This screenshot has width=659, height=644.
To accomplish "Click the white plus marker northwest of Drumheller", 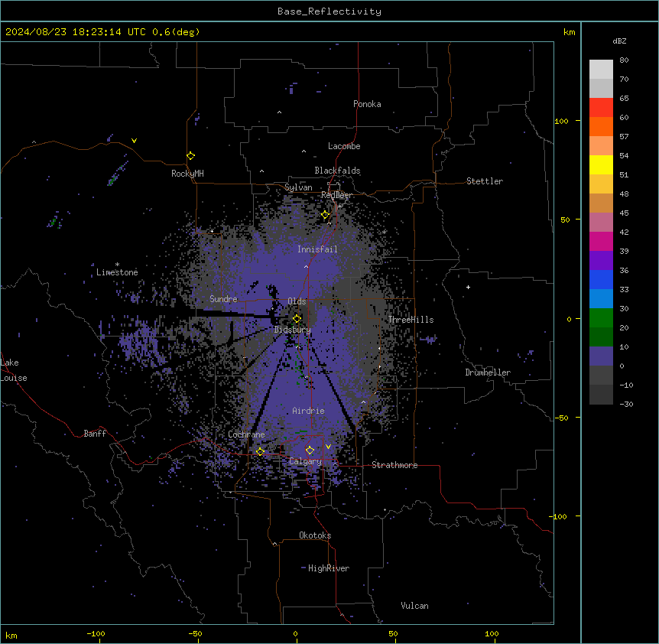I will [468, 287].
